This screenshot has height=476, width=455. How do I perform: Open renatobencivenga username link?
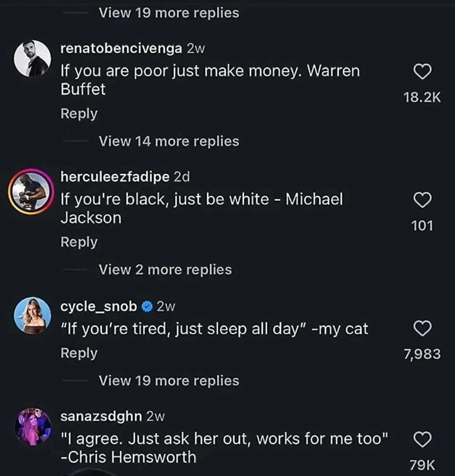coord(121,48)
